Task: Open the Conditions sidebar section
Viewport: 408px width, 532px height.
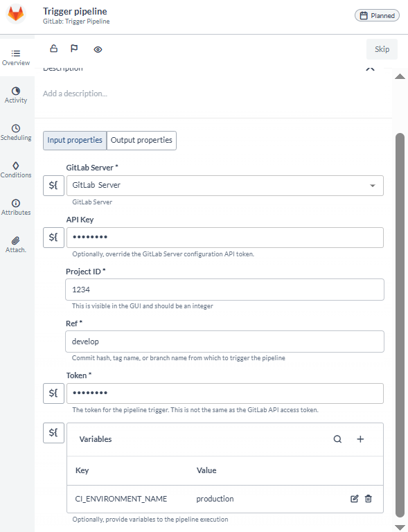Action: (16, 170)
